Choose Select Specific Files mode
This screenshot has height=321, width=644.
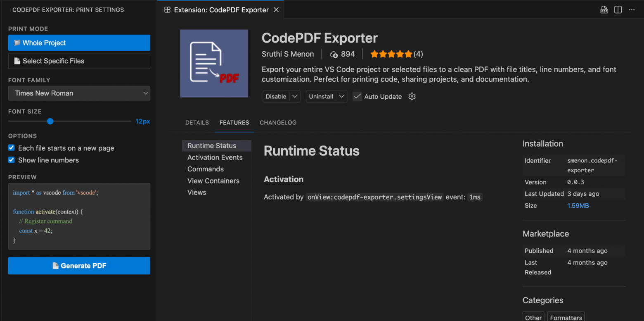pyautogui.click(x=79, y=61)
